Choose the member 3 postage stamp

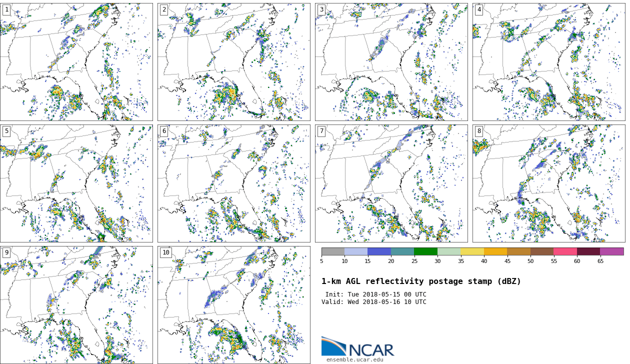pyautogui.click(x=391, y=62)
